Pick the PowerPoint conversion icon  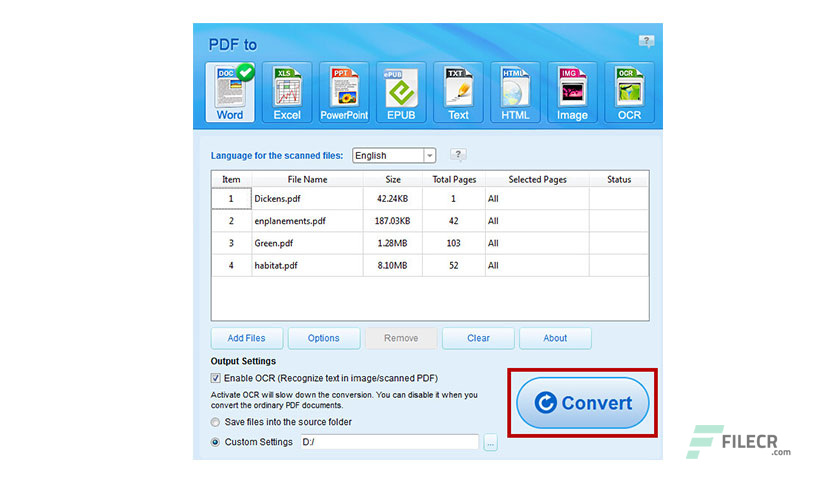click(x=344, y=92)
